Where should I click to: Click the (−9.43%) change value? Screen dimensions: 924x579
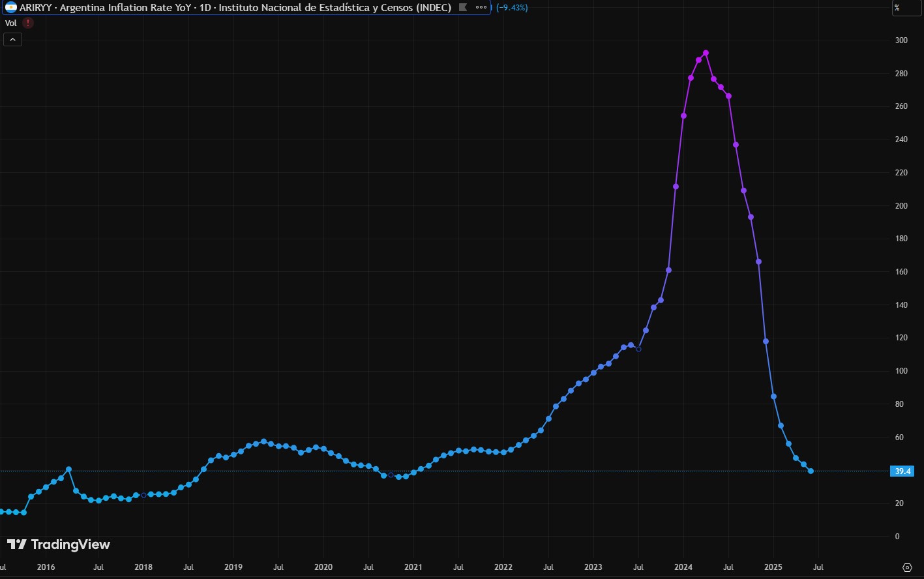(512, 8)
